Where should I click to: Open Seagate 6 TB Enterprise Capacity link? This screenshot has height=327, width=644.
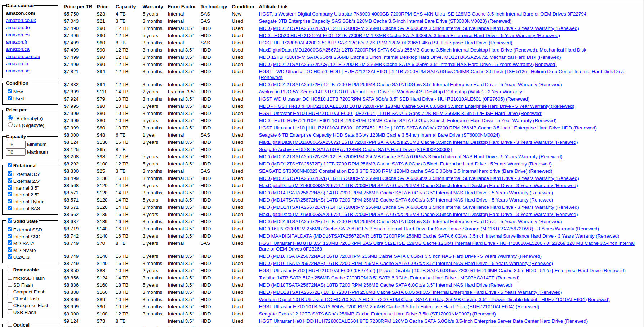pyautogui.click(x=379, y=135)
